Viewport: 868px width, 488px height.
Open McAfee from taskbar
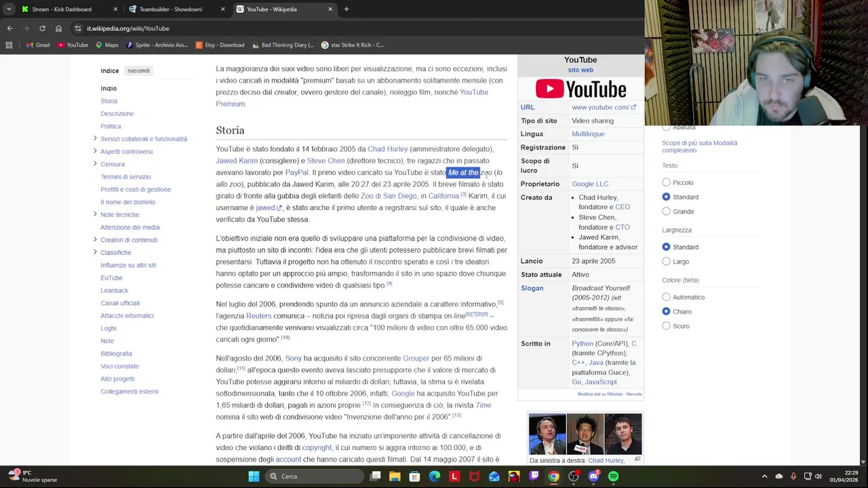474,476
